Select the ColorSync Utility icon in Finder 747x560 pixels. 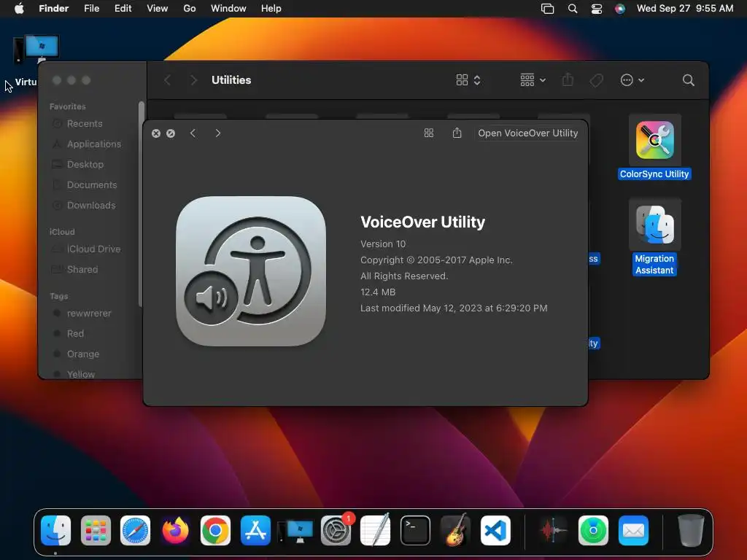point(655,140)
